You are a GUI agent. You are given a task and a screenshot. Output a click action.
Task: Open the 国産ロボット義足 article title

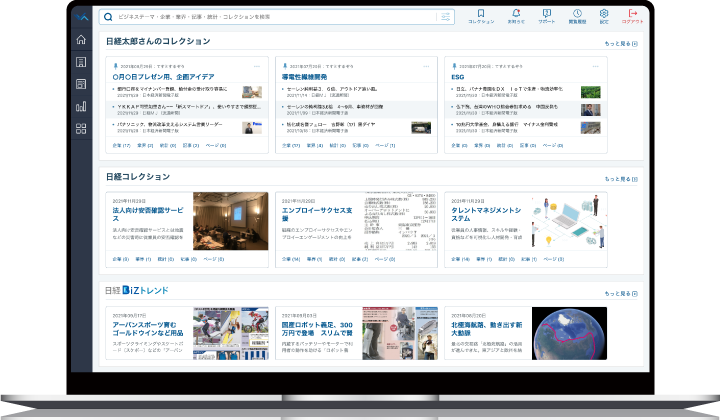317,329
